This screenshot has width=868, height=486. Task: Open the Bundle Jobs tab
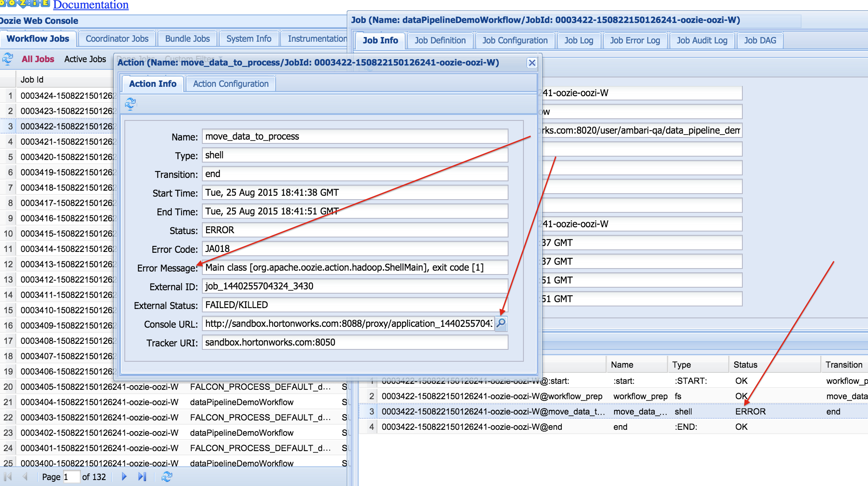[x=187, y=38]
